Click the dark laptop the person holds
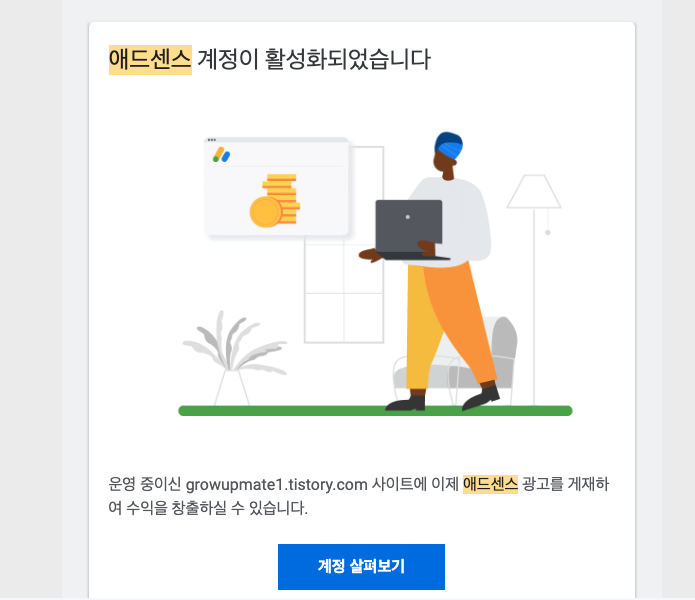The width and height of the screenshot is (695, 600). click(x=409, y=230)
